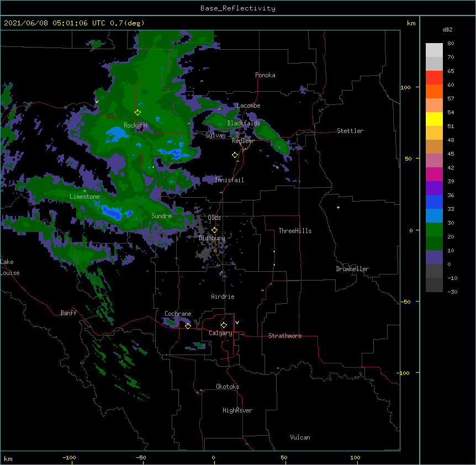Select the Vulcan label
The image size is (476, 465).
(x=300, y=437)
